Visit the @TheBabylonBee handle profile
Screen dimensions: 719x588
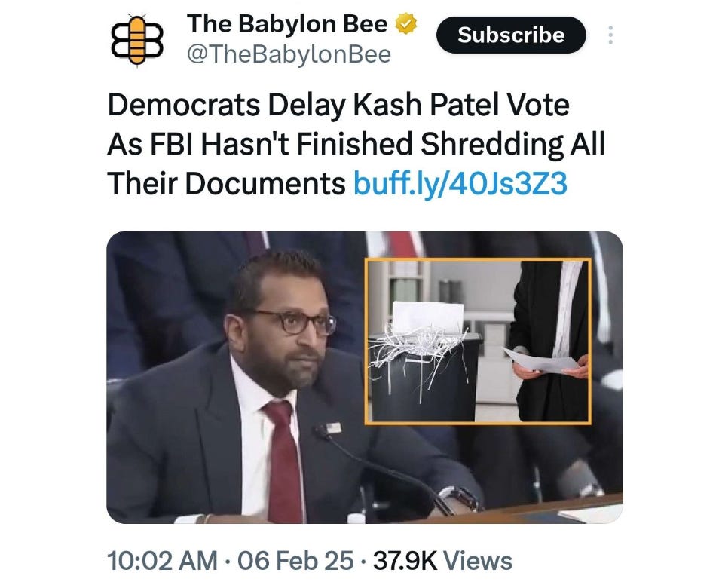tap(289, 54)
